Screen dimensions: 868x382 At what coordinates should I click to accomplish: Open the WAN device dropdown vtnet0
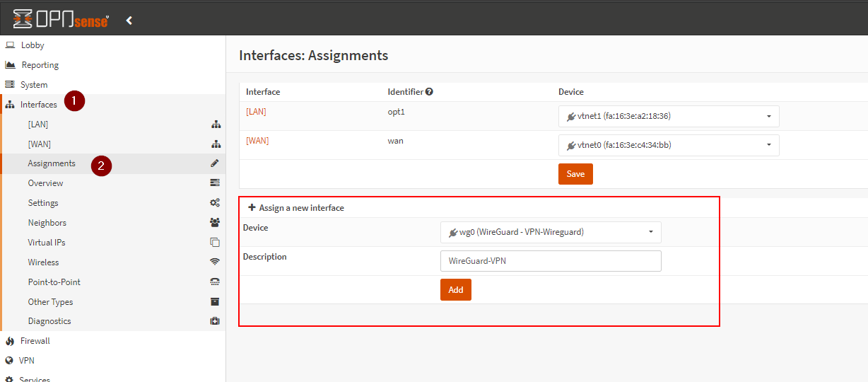pyautogui.click(x=668, y=145)
